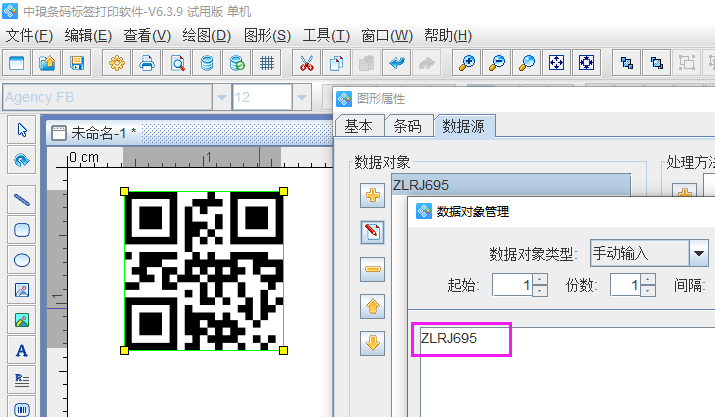Click the grey redo arrow icon
This screenshot has width=715, height=417.
(427, 63)
